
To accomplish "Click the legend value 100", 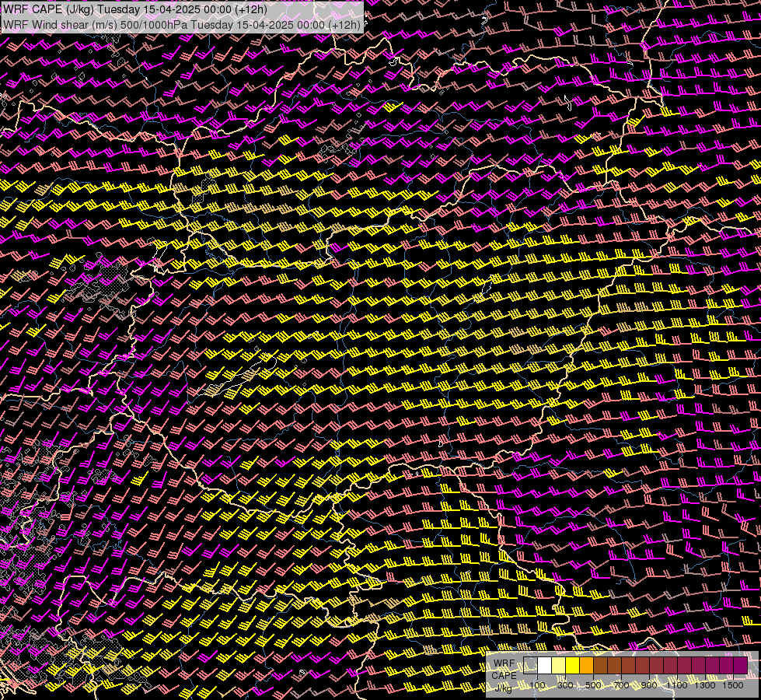I will pos(537,685).
